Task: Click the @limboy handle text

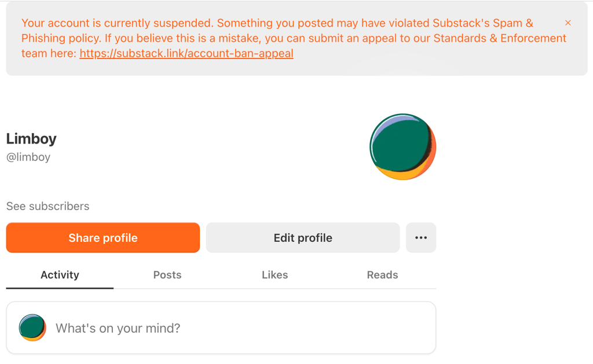Action: tap(28, 157)
